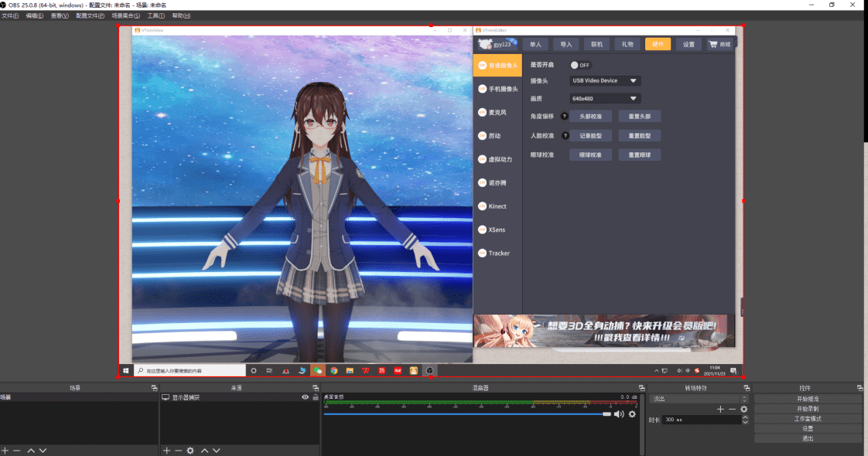This screenshot has height=456, width=868.
Task: Undock the 混音器 panel using its float icon
Action: pos(641,388)
